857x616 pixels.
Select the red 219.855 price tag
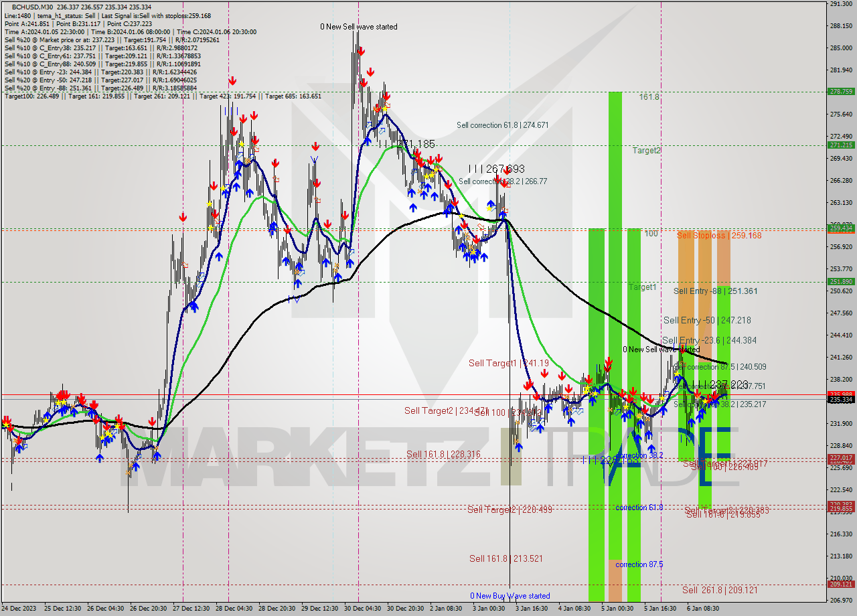(x=841, y=509)
